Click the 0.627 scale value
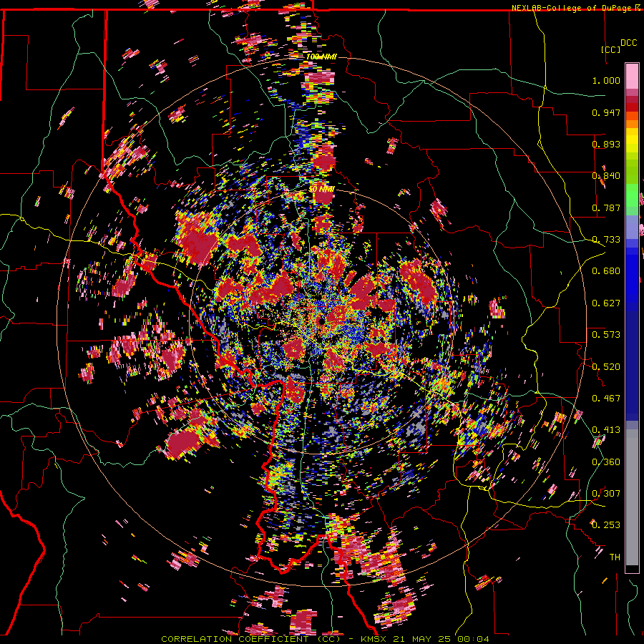 pyautogui.click(x=606, y=303)
